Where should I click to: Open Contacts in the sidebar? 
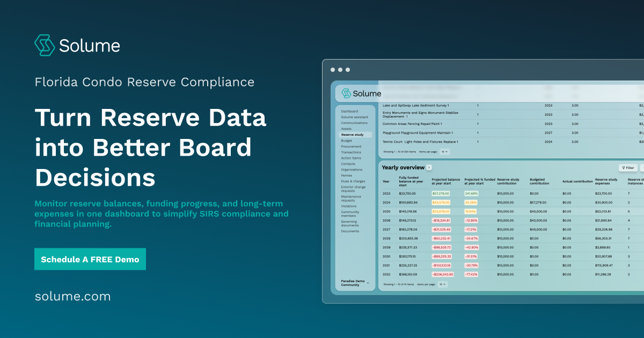coord(348,164)
